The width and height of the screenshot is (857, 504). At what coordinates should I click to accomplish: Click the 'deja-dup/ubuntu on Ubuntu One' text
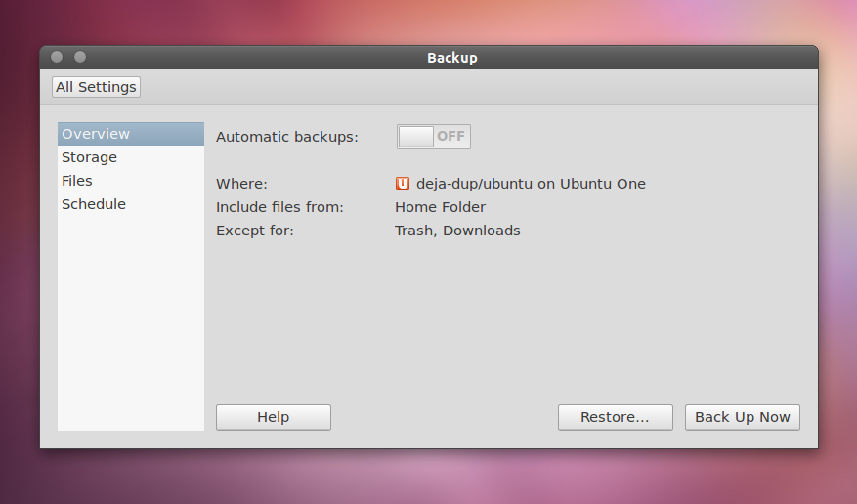coord(531,184)
